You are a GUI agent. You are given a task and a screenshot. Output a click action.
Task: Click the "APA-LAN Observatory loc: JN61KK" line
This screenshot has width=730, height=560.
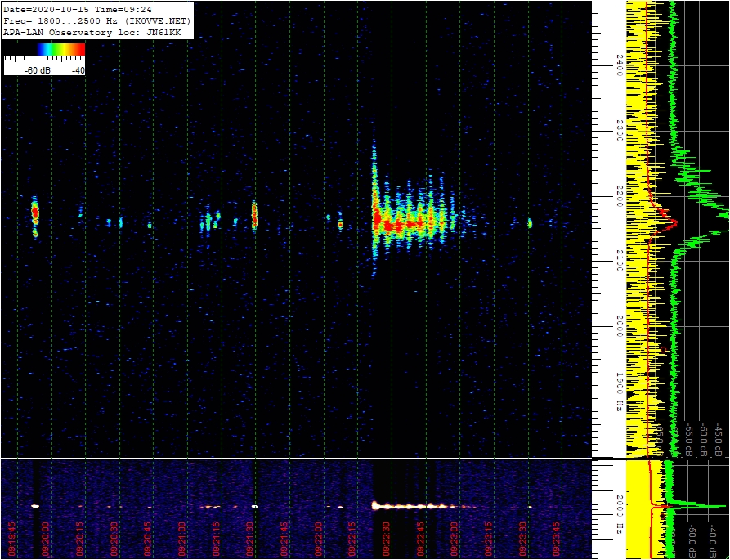92,33
